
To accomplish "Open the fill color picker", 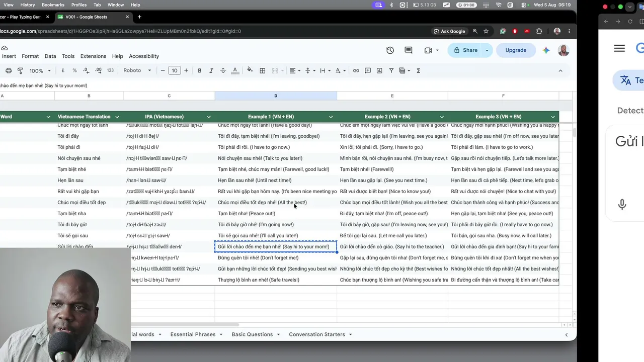I will 250,71.
